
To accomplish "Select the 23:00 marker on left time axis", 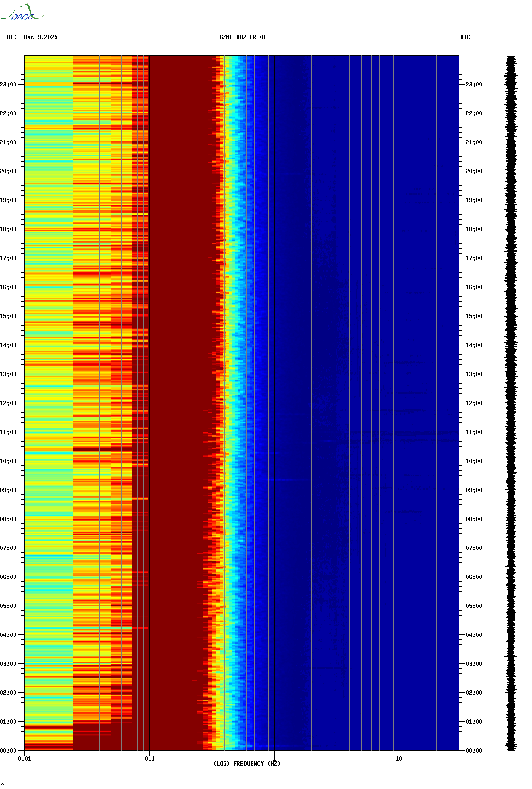I will (x=9, y=85).
